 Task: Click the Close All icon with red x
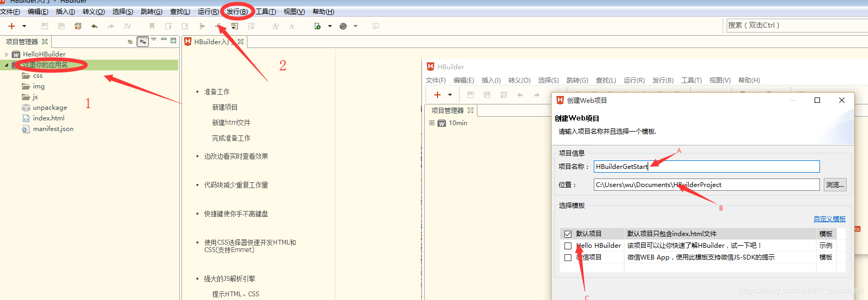[78, 26]
